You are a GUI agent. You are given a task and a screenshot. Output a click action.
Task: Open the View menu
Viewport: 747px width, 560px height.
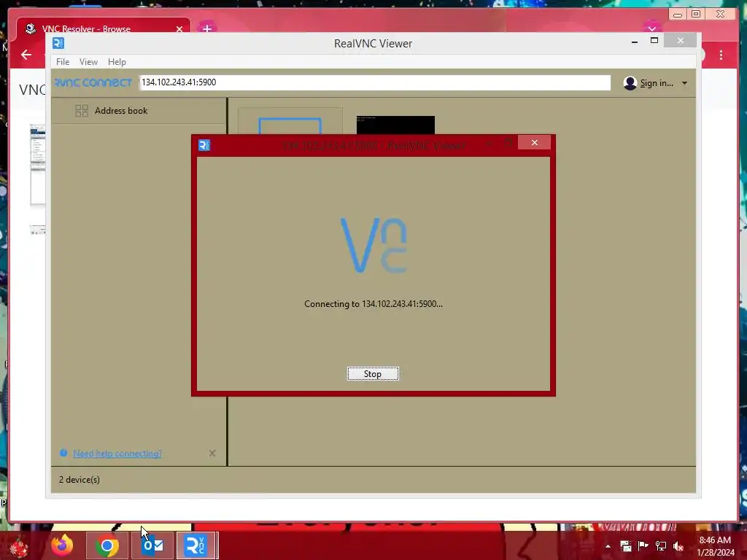click(x=88, y=62)
